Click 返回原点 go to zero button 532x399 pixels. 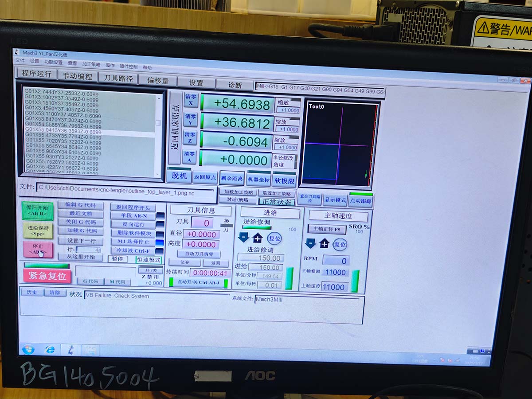coord(205,177)
